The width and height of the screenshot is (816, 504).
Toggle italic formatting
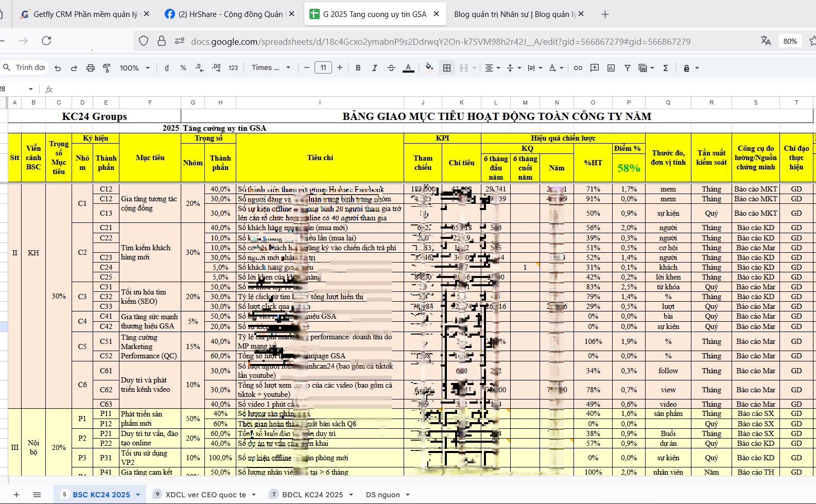[x=375, y=68]
